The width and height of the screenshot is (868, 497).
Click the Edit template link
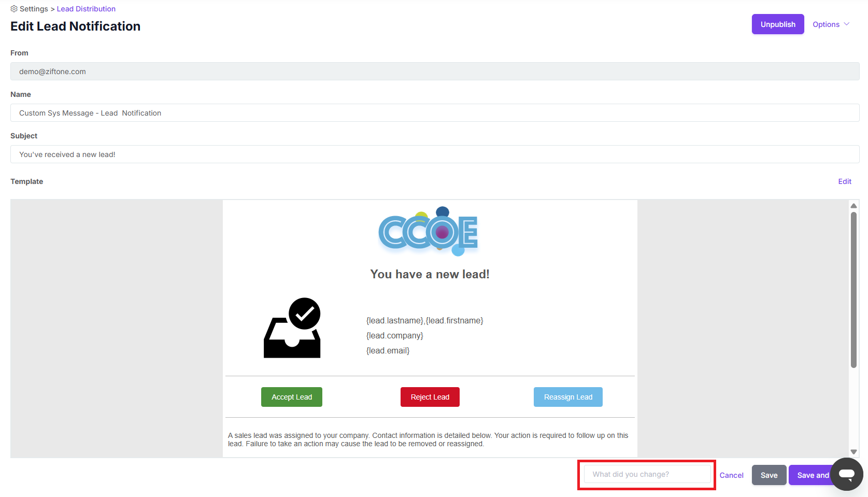point(845,181)
